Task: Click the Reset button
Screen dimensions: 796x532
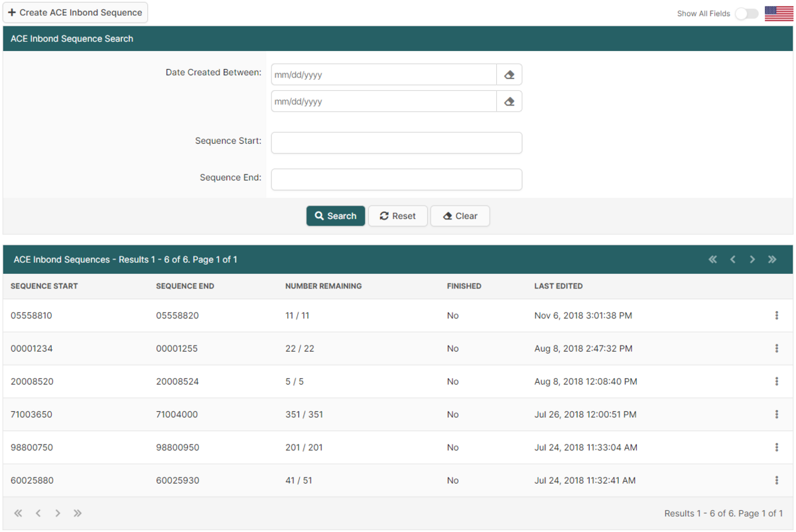Action: point(397,216)
